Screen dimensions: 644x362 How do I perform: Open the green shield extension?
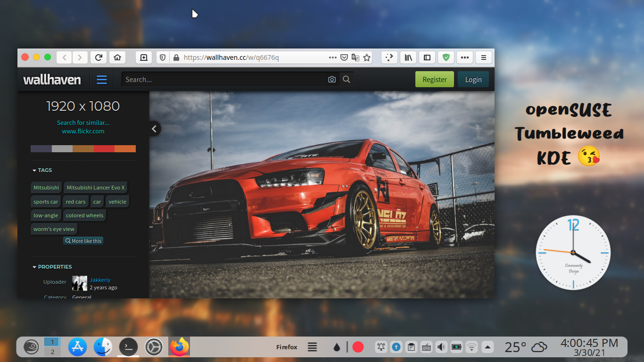point(446,58)
